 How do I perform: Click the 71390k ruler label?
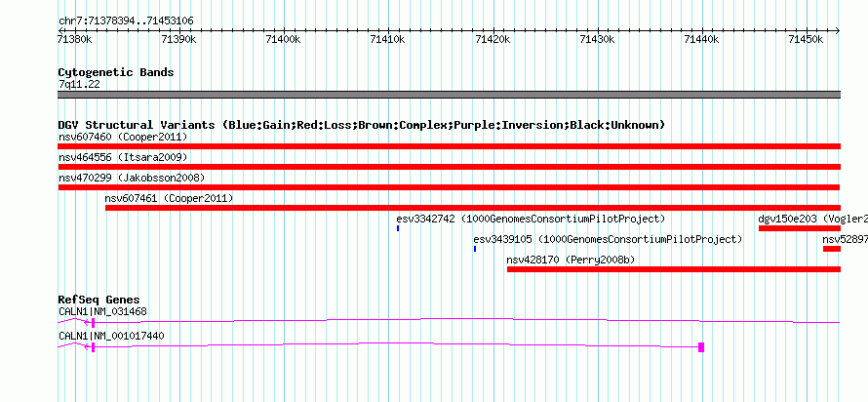(178, 39)
